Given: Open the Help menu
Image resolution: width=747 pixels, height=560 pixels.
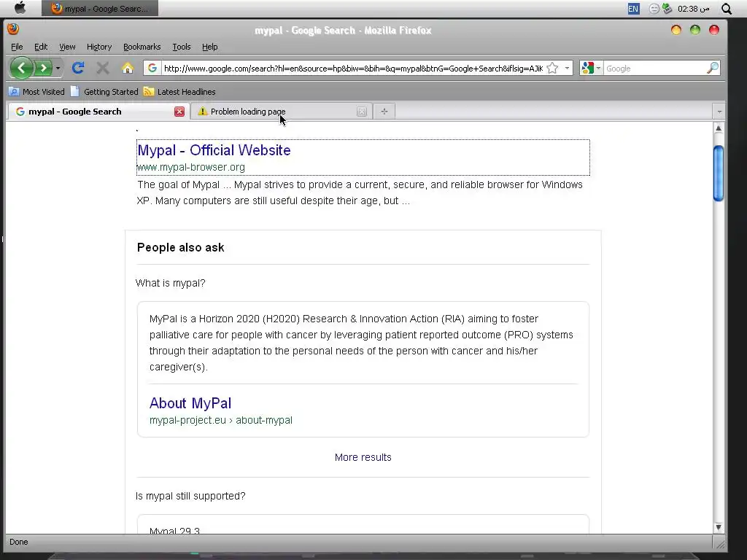Looking at the screenshot, I should (209, 47).
